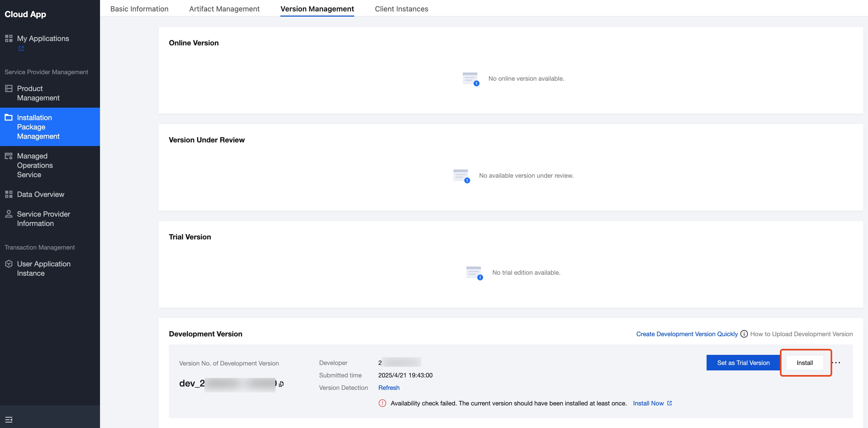Viewport: 868px width, 428px height.
Task: Open My Applications external link icon
Action: coord(21,49)
